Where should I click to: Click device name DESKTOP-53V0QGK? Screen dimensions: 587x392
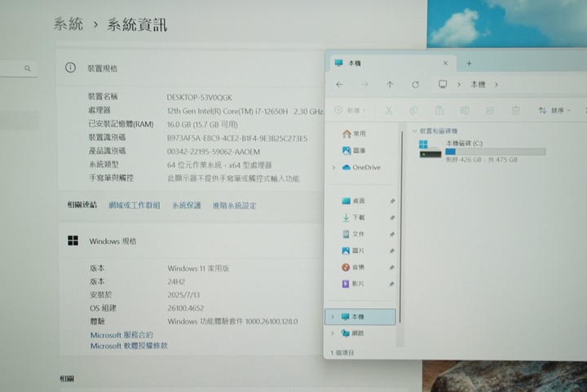click(200, 98)
